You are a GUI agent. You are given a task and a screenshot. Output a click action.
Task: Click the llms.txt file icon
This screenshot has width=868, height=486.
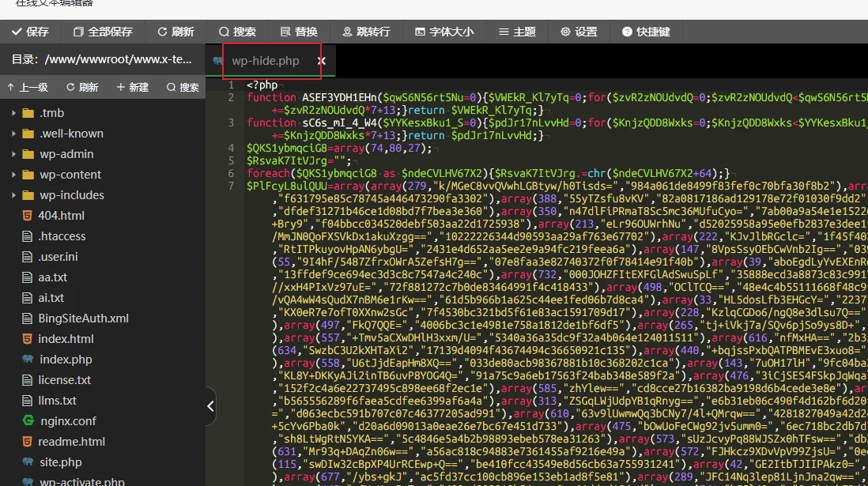tap(27, 400)
